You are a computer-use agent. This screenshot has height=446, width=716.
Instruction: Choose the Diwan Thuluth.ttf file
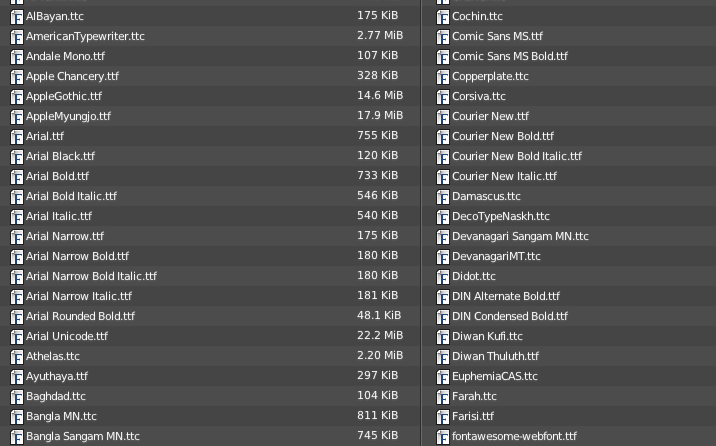(x=495, y=357)
